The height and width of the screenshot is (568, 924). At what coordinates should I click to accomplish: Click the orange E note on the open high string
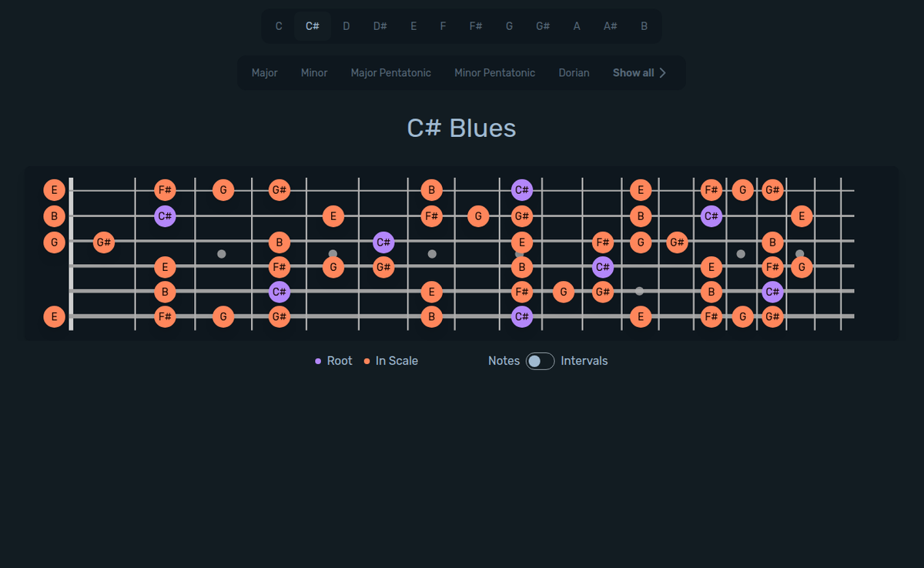[54, 190]
